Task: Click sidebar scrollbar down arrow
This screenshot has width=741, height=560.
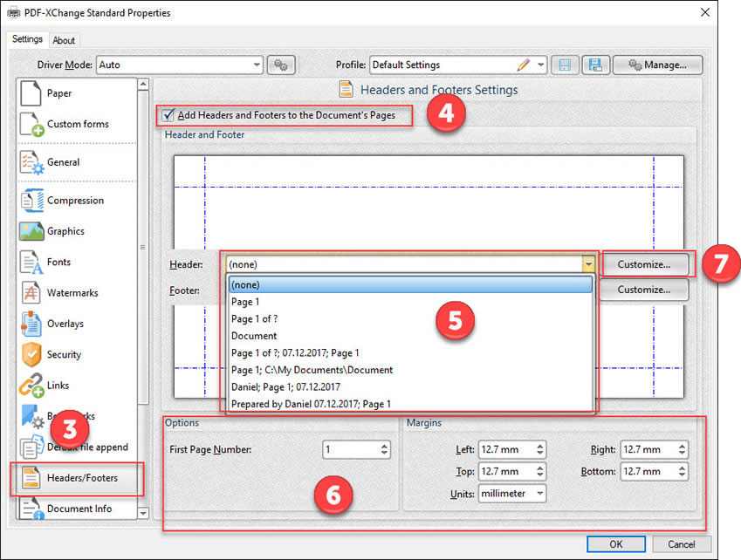Action: coord(143,513)
